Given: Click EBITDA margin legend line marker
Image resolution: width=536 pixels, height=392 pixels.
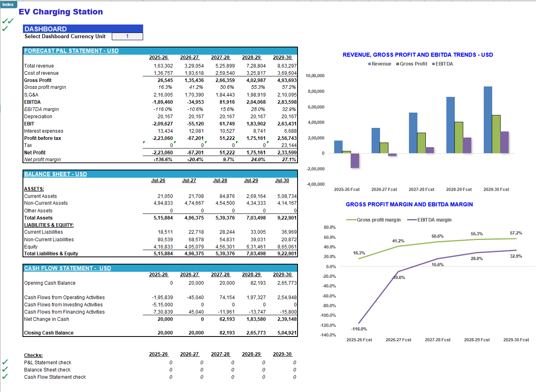Looking at the screenshot, I should point(412,220).
